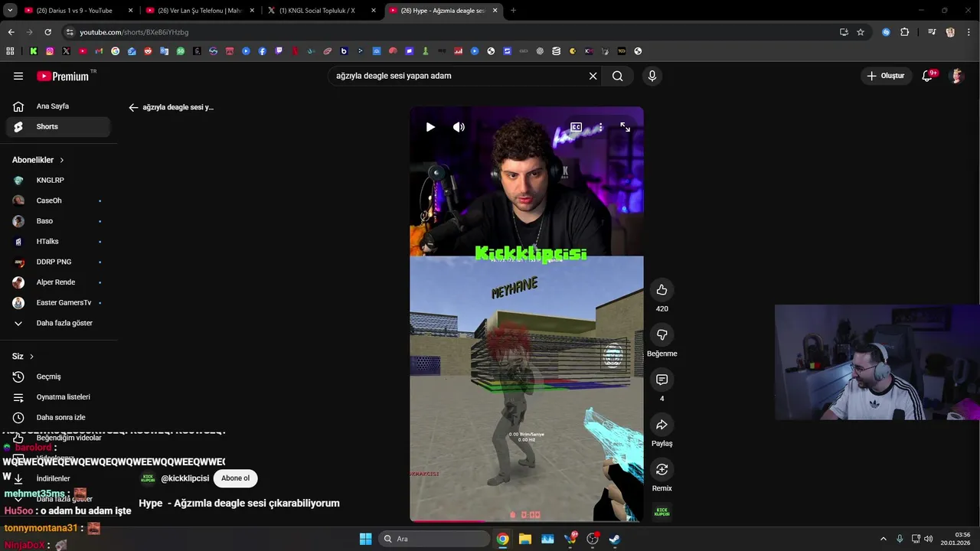Clear the search box with X
Screen dimensions: 980x551
pyautogui.click(x=593, y=76)
